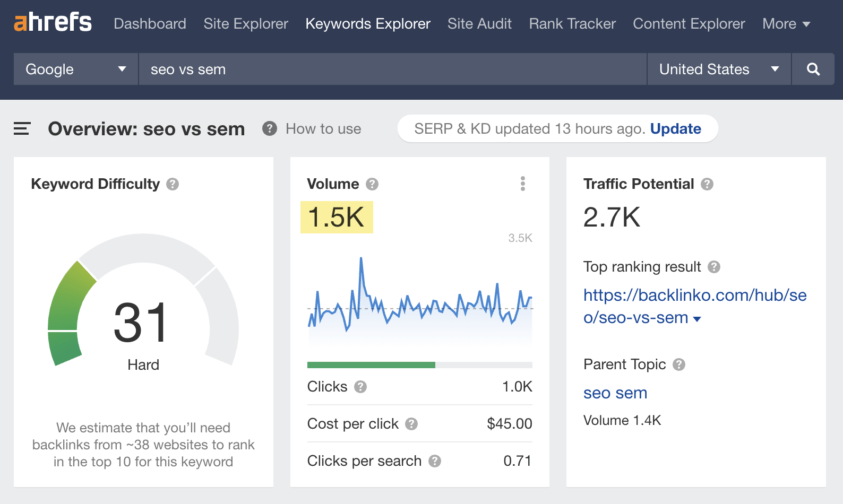Click the search magnifier button
Viewport: 843px width, 504px height.
[813, 69]
